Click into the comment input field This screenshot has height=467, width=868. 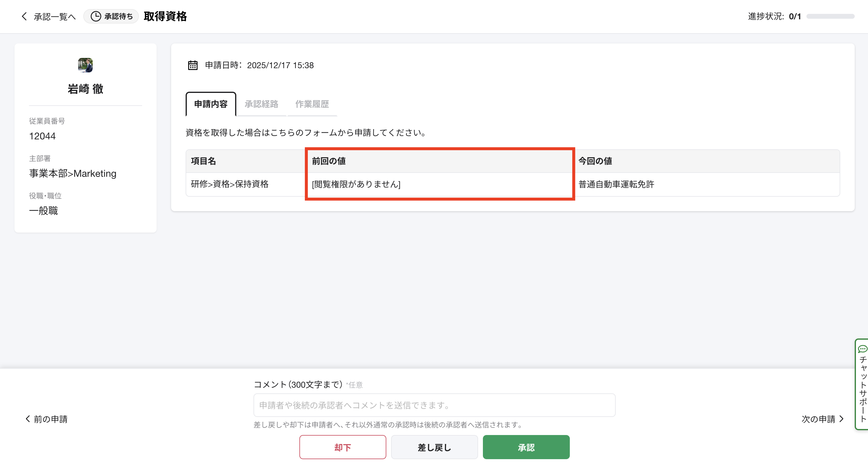pos(434,405)
